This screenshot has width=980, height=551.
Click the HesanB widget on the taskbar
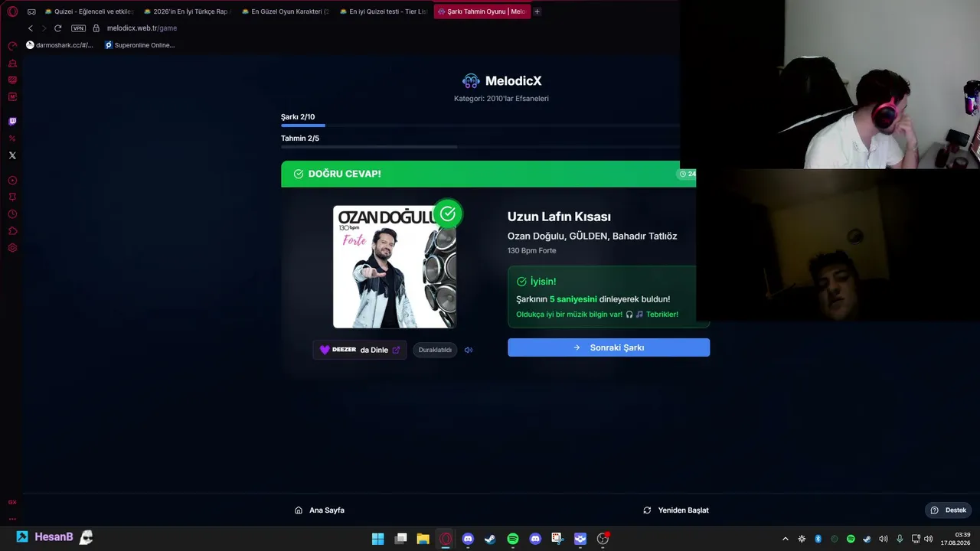(x=54, y=537)
